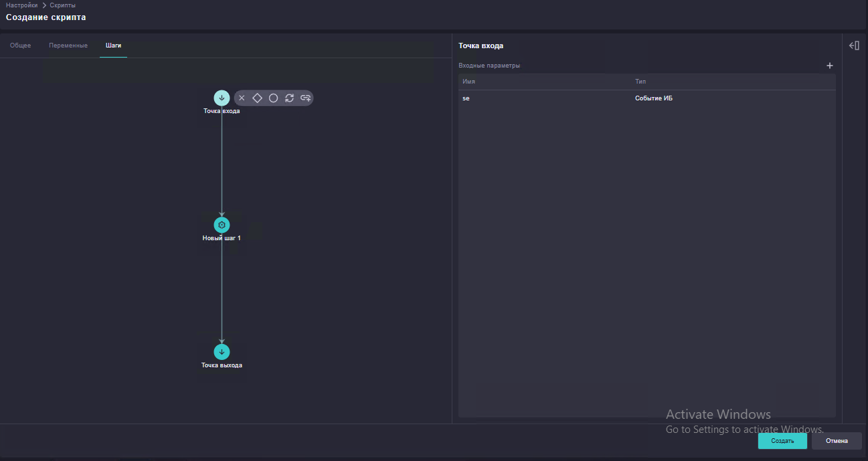
Task: Click the Имя column header
Action: pyautogui.click(x=468, y=82)
